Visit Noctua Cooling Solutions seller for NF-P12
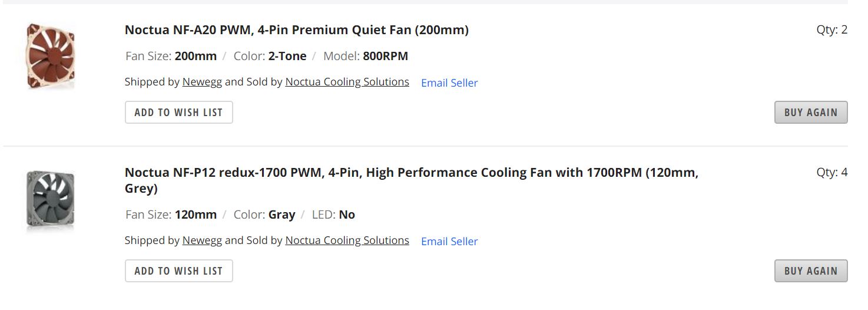868x310 pixels. pos(347,240)
